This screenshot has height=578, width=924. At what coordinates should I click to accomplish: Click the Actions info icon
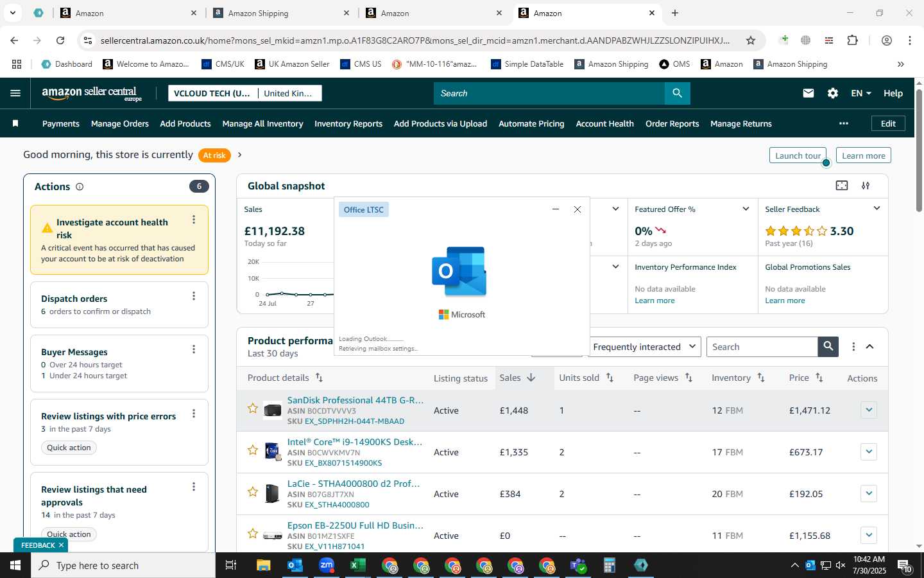tap(80, 187)
